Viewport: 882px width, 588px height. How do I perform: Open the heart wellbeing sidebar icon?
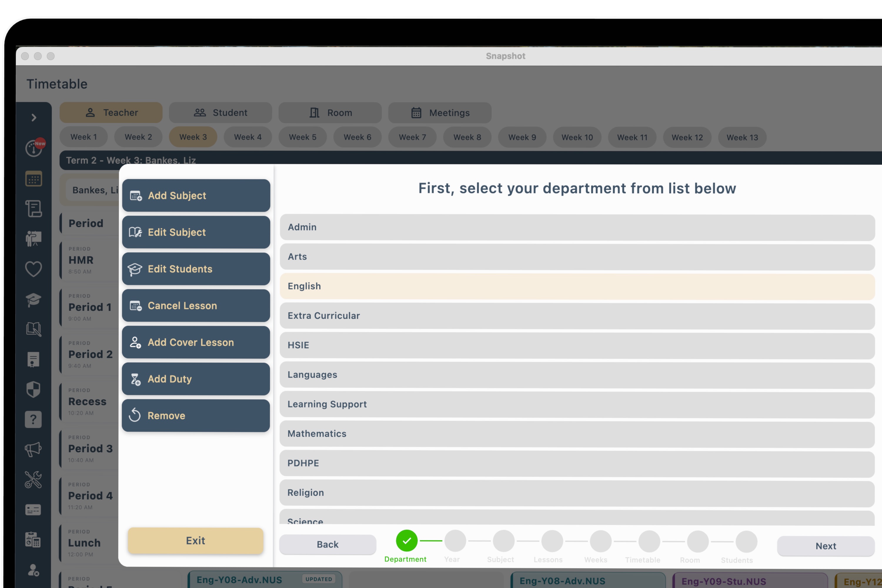(34, 269)
